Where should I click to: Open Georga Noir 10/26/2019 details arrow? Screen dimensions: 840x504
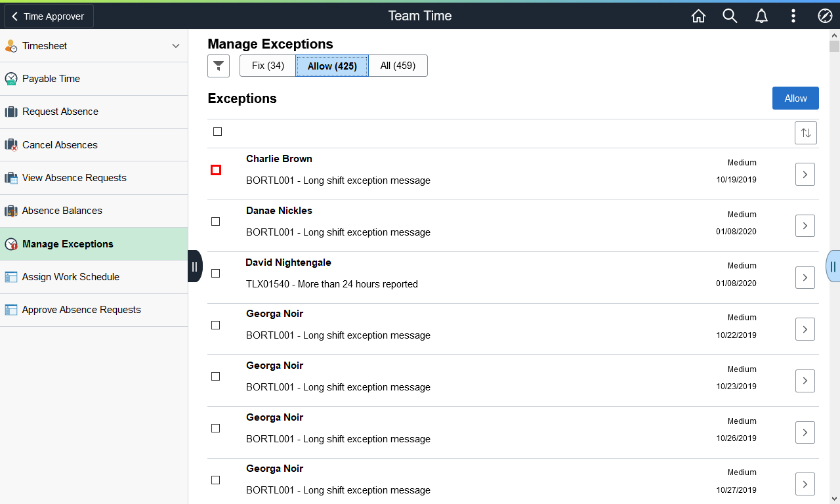[805, 432]
